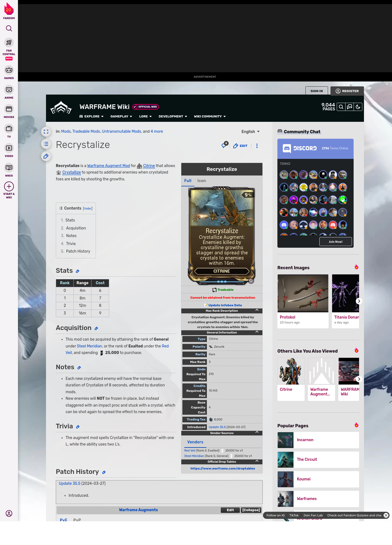Open the Fandom sidebar search icon

(9, 28)
